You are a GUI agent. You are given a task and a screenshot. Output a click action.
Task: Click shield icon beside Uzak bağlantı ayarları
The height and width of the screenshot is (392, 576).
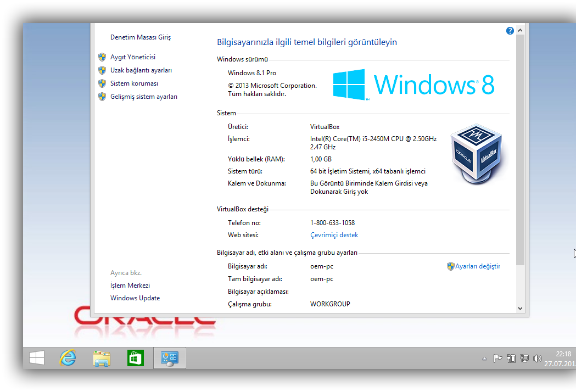pos(102,70)
